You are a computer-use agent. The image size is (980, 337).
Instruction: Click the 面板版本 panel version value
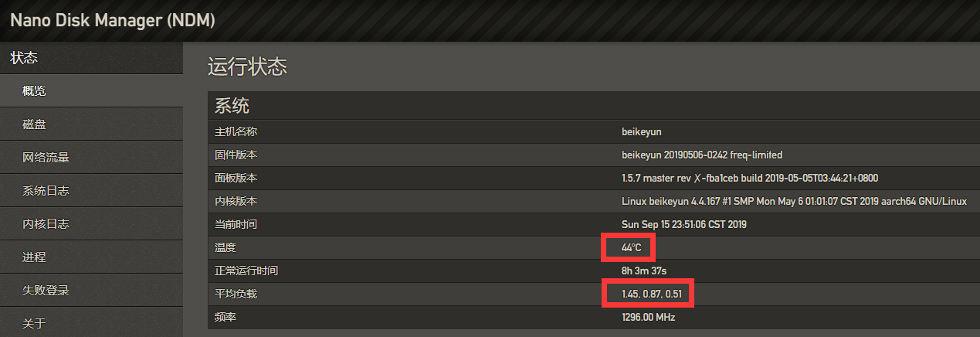[749, 178]
